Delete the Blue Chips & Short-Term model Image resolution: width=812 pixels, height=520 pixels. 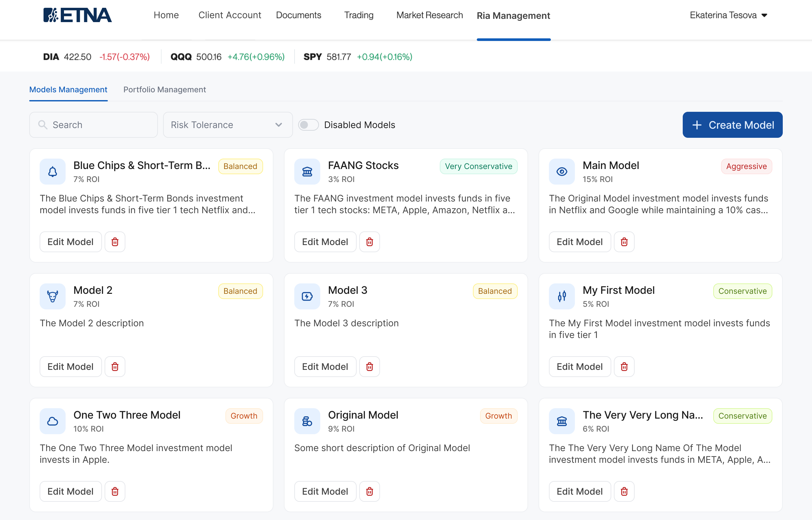(115, 242)
